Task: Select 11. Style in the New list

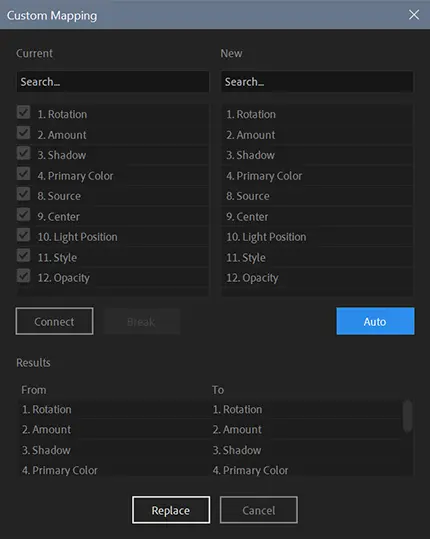Action: tap(317, 257)
